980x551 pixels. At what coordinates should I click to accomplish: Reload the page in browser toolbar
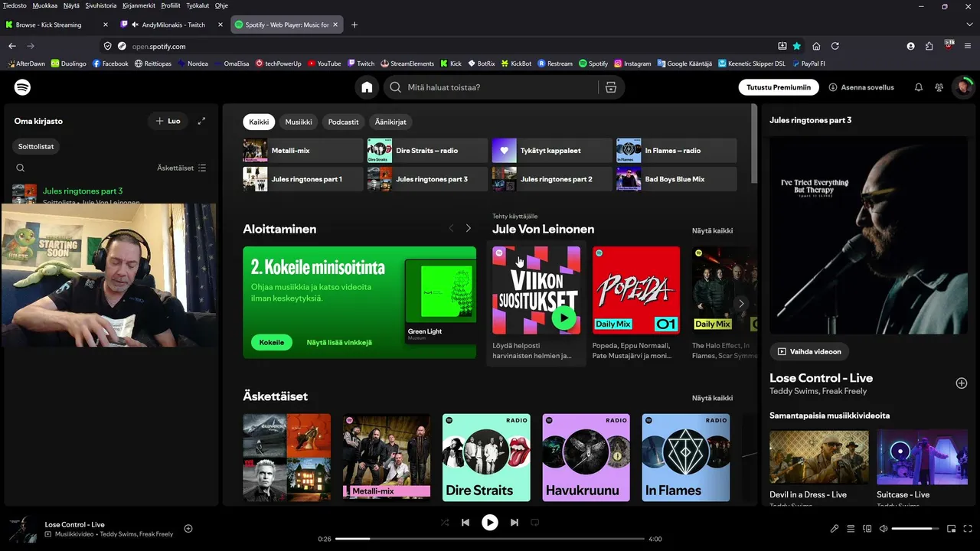point(835,46)
